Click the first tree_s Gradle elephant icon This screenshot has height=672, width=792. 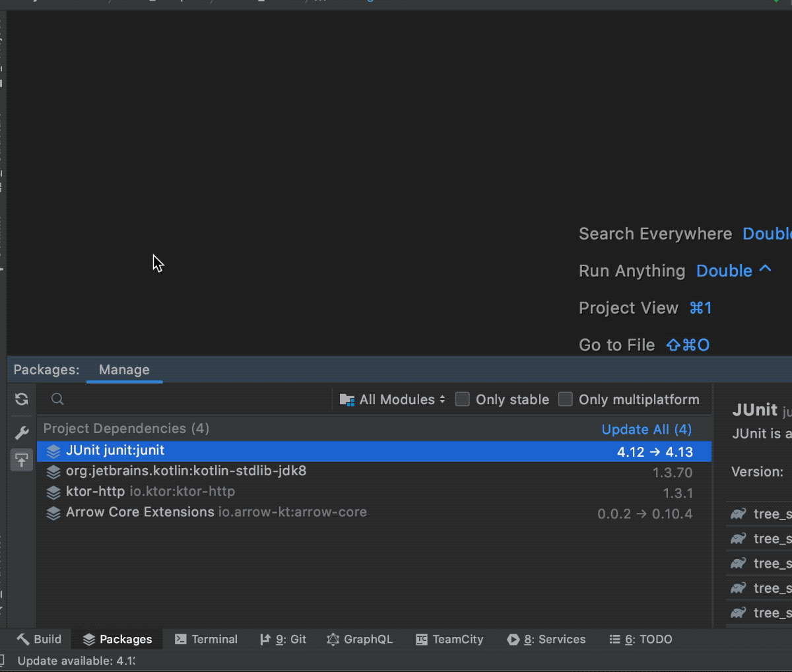(x=739, y=514)
